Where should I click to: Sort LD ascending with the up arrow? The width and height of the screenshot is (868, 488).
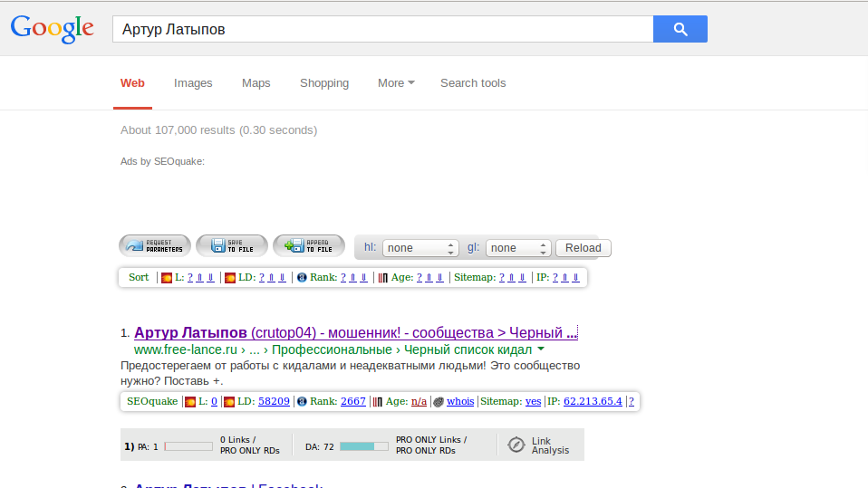click(271, 277)
